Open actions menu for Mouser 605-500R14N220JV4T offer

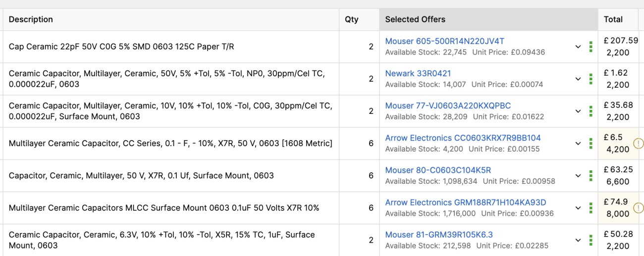(590, 47)
